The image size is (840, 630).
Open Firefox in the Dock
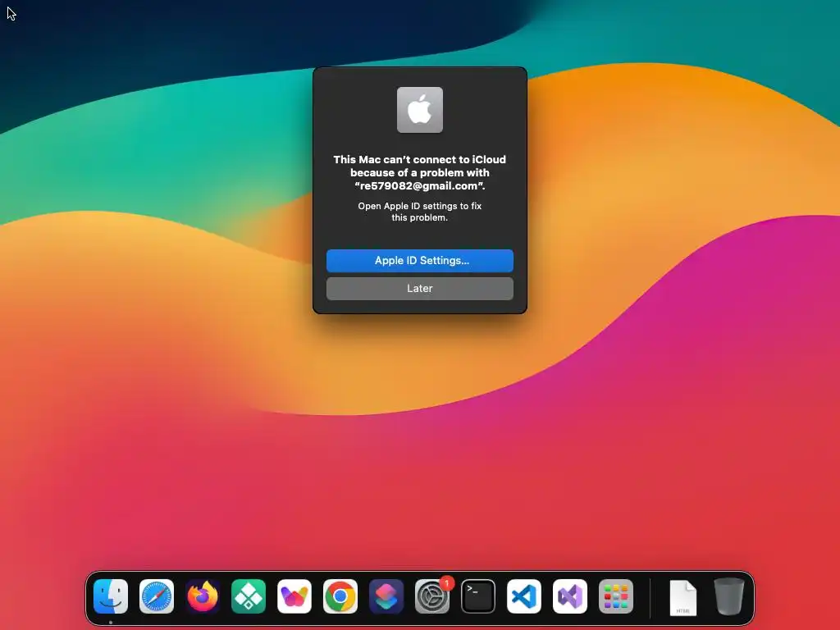203,596
